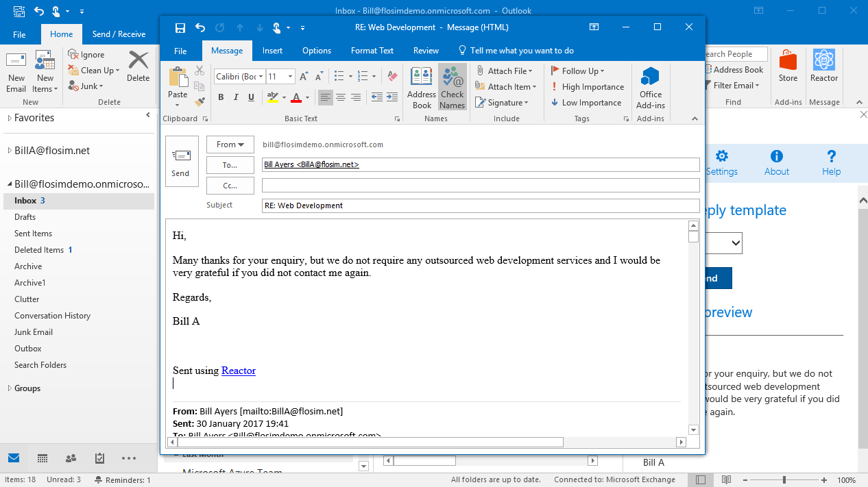Open the From dropdown button
Image resolution: width=868 pixels, height=487 pixels.
coord(230,145)
